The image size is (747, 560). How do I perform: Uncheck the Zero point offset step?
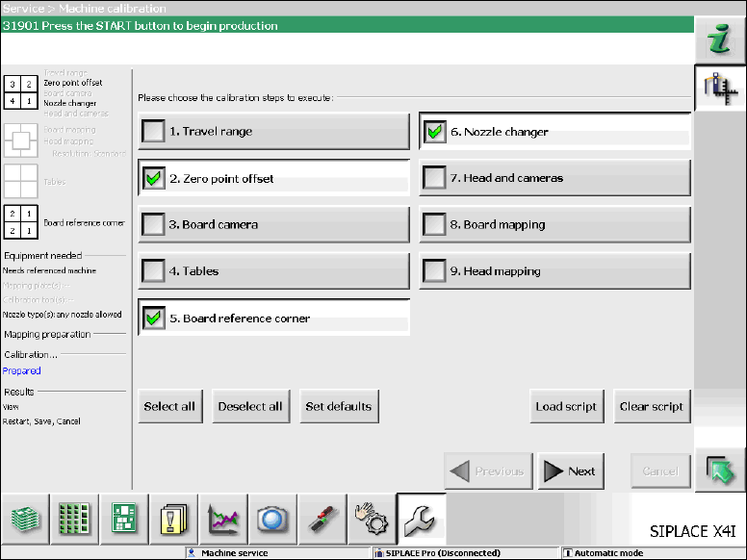153,179
